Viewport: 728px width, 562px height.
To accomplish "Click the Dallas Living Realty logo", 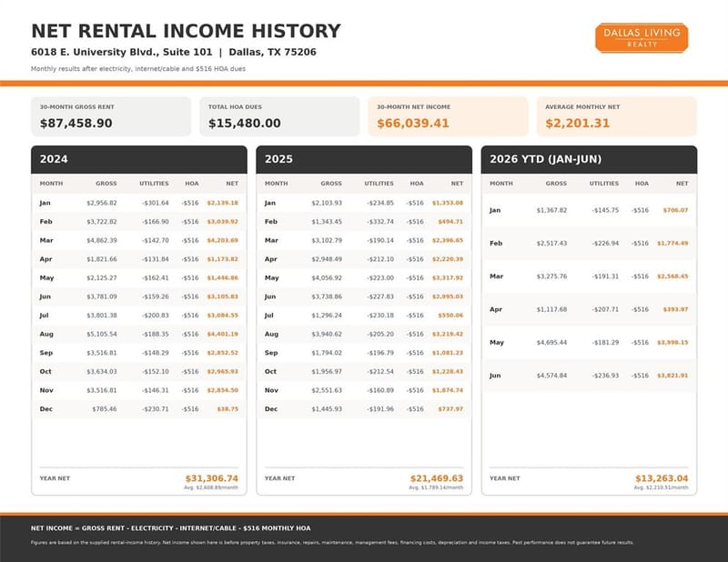I will (642, 37).
